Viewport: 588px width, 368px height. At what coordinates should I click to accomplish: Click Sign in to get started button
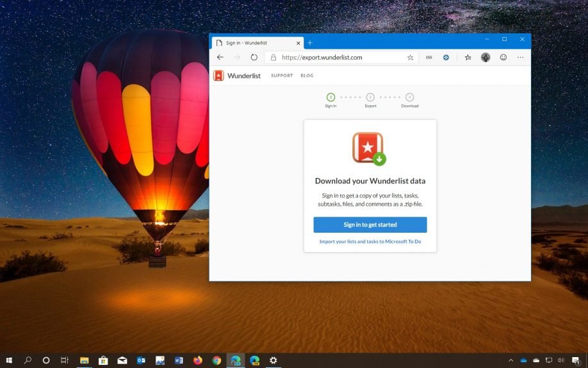pyautogui.click(x=370, y=225)
